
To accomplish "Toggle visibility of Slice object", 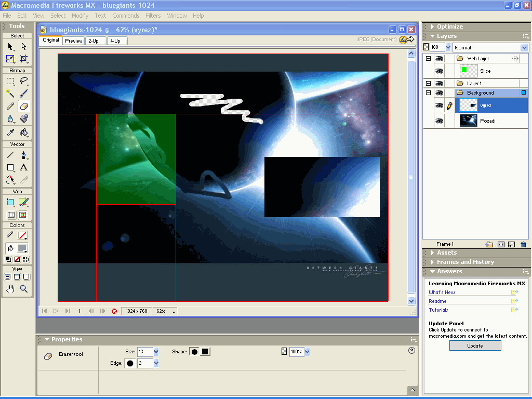I will (439, 71).
